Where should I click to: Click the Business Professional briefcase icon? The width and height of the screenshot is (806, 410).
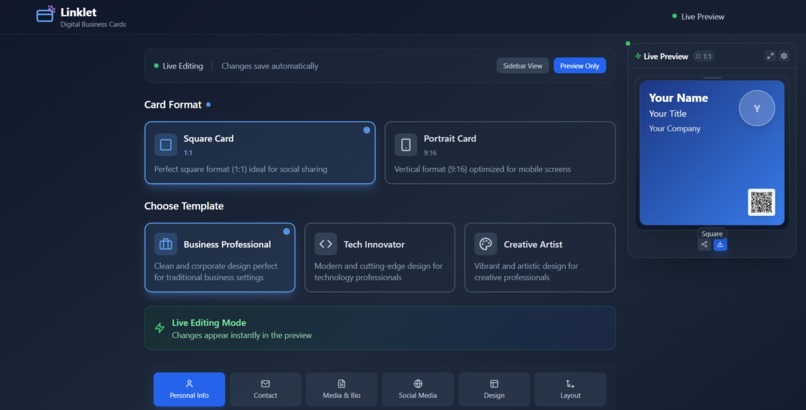coord(166,244)
